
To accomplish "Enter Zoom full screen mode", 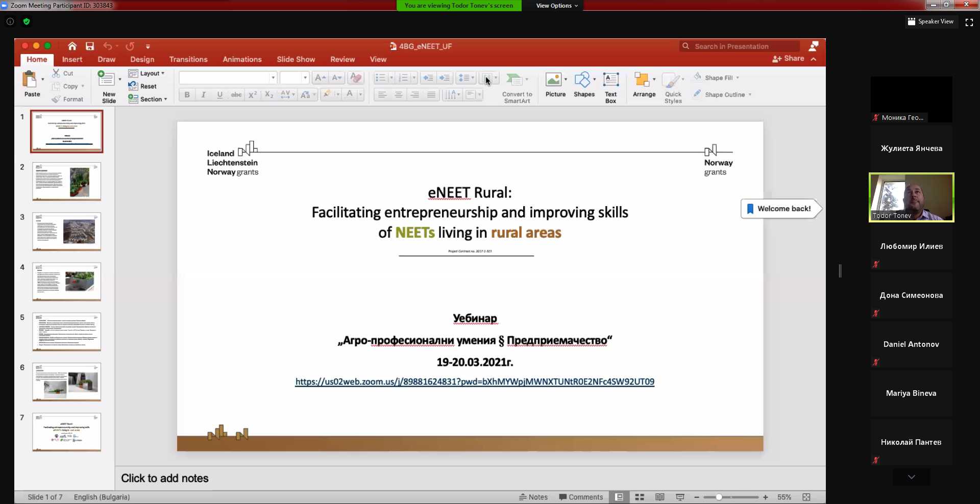I will [x=969, y=22].
